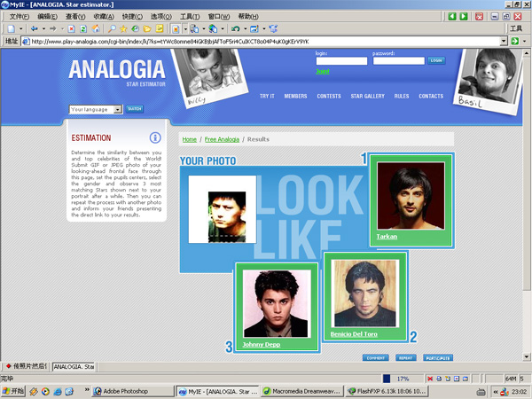
Task: Open the 收藏(A) menu
Action: point(104,16)
